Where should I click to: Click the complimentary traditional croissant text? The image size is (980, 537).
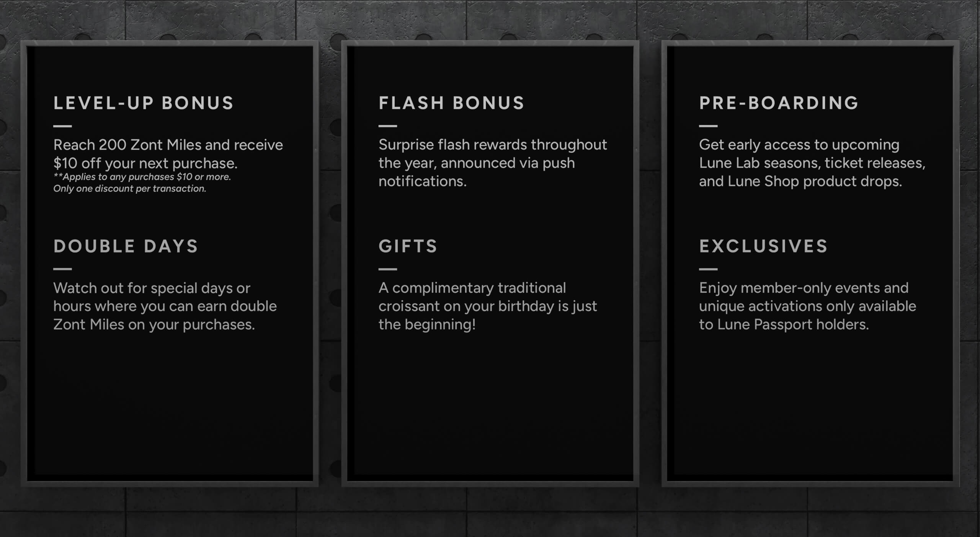coord(487,306)
